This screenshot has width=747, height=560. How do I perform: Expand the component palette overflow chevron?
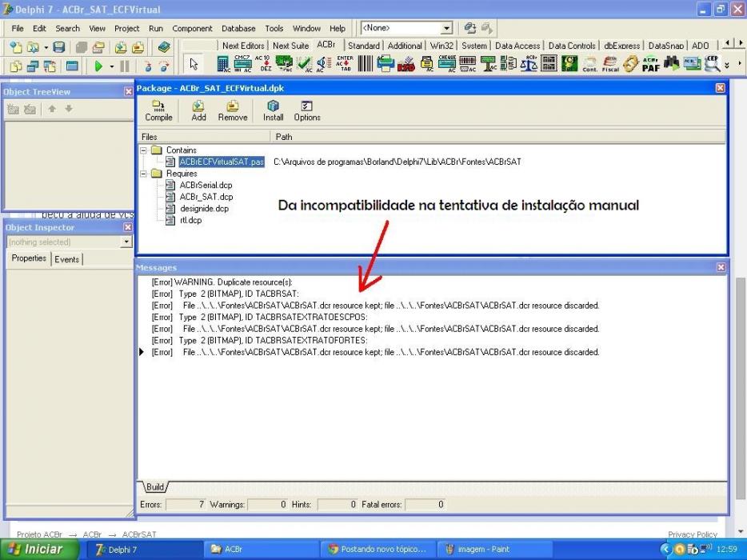click(x=727, y=64)
